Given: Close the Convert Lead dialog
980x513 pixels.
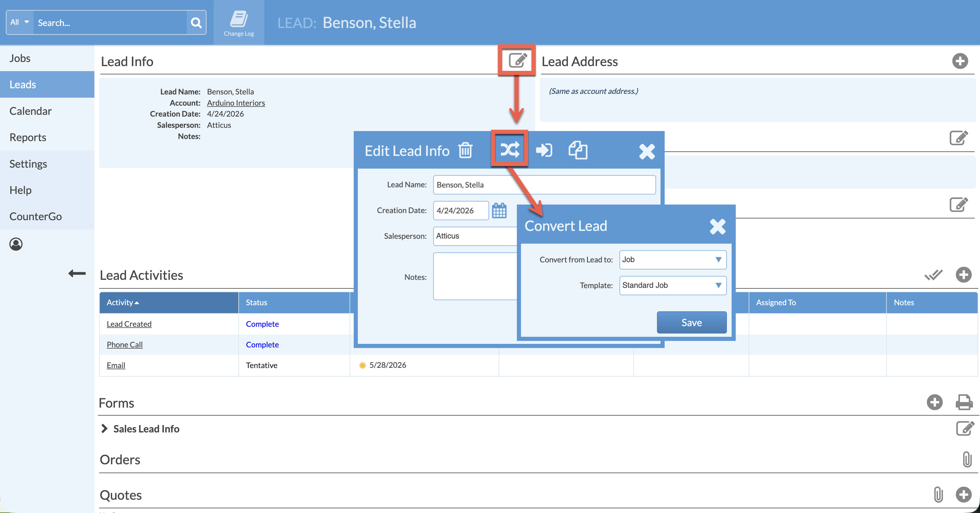Looking at the screenshot, I should tap(717, 226).
